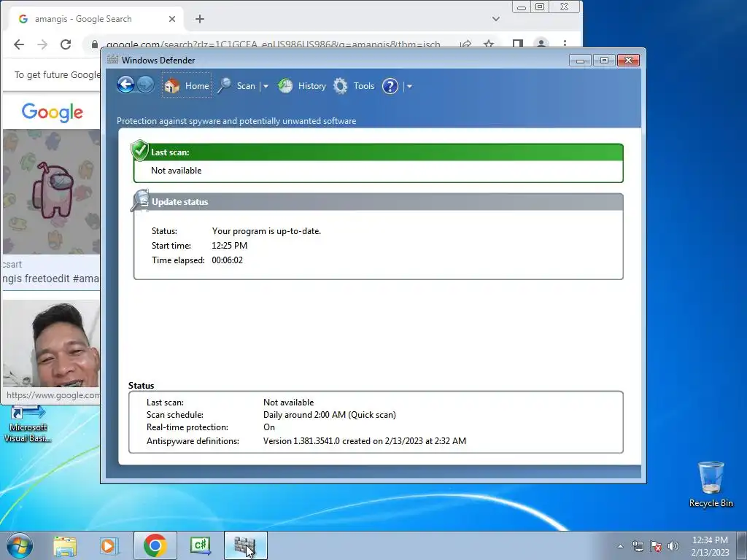Viewport: 747px width, 560px height.
Task: Click the Windows Defender taskbar button
Action: (x=245, y=545)
